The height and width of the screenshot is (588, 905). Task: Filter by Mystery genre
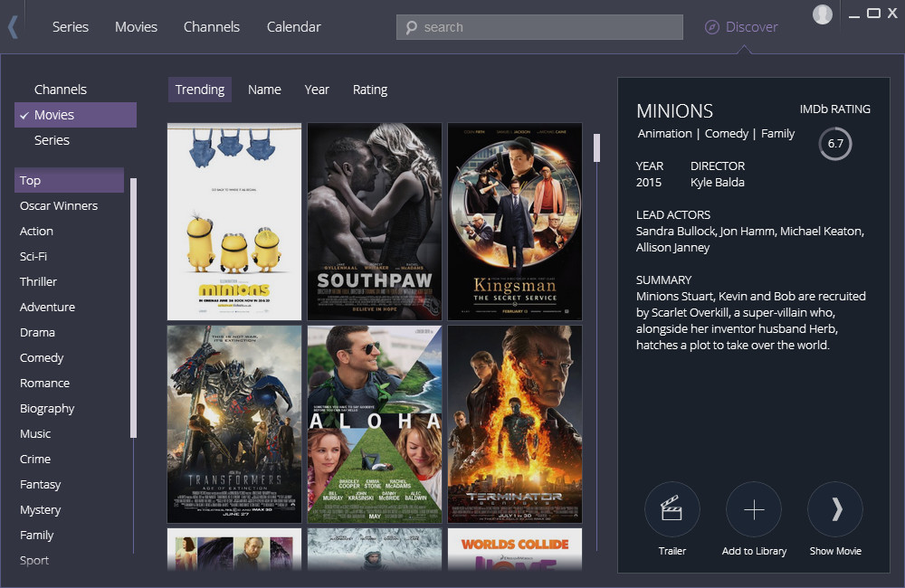(x=41, y=510)
